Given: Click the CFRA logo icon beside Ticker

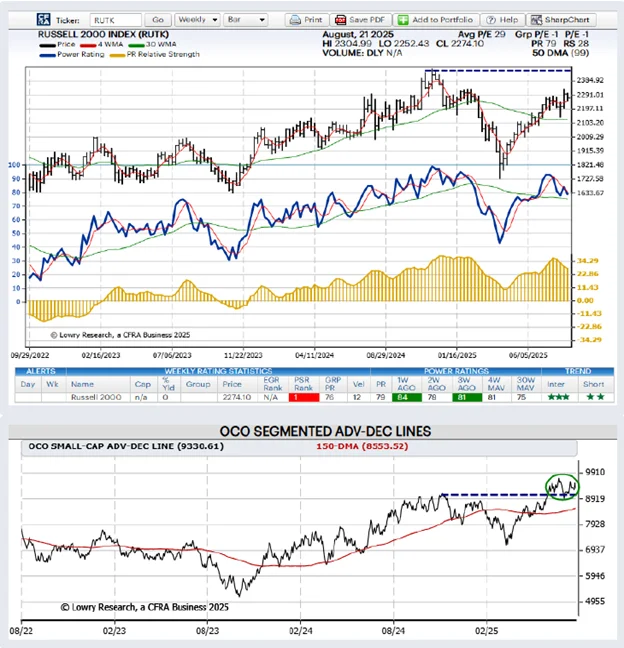Looking at the screenshot, I should click(x=43, y=19).
